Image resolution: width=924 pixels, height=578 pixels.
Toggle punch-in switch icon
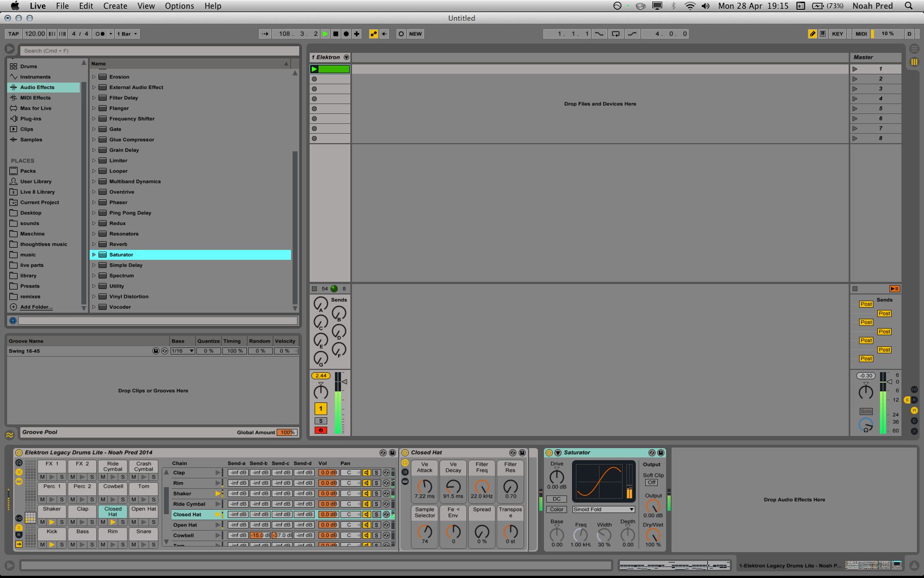click(x=599, y=34)
